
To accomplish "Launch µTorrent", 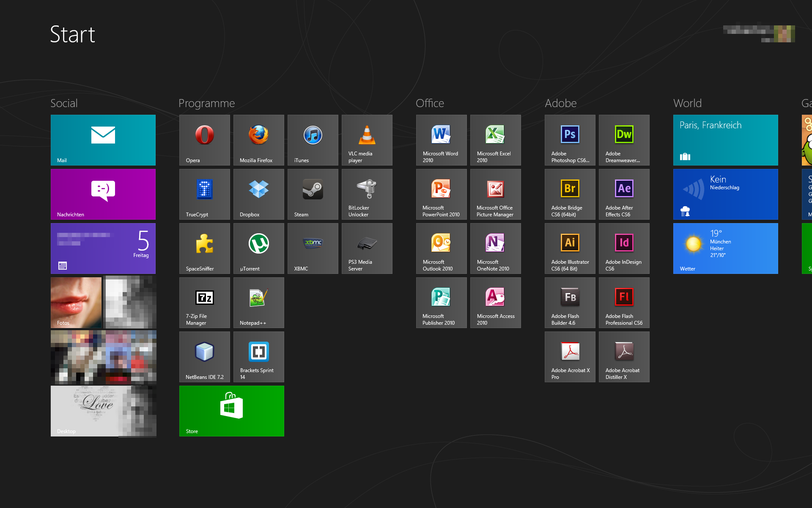I will point(258,248).
